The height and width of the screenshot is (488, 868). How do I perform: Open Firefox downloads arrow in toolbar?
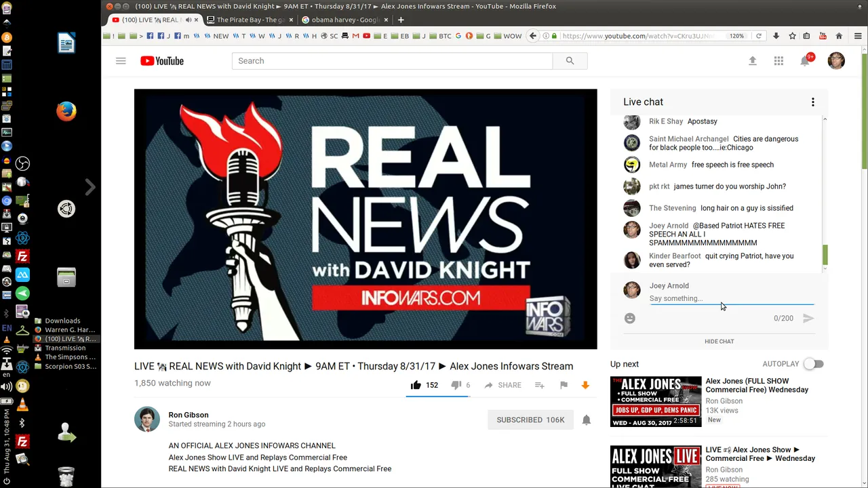pos(776,36)
